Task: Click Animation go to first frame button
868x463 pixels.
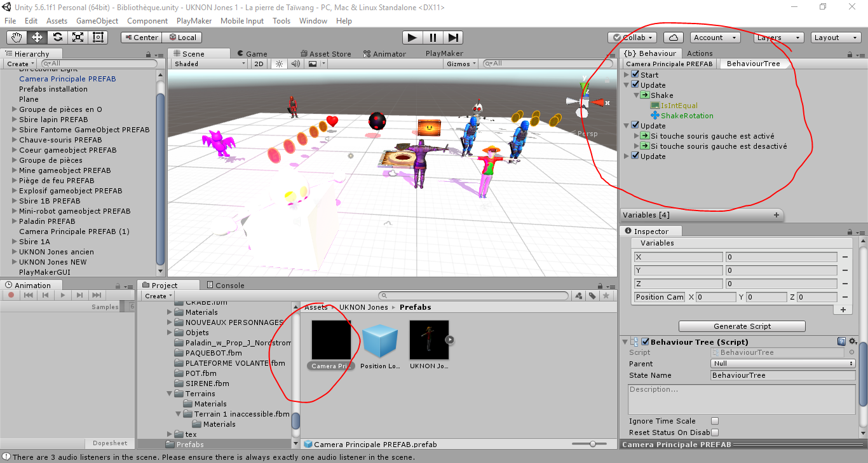Action: (28, 295)
